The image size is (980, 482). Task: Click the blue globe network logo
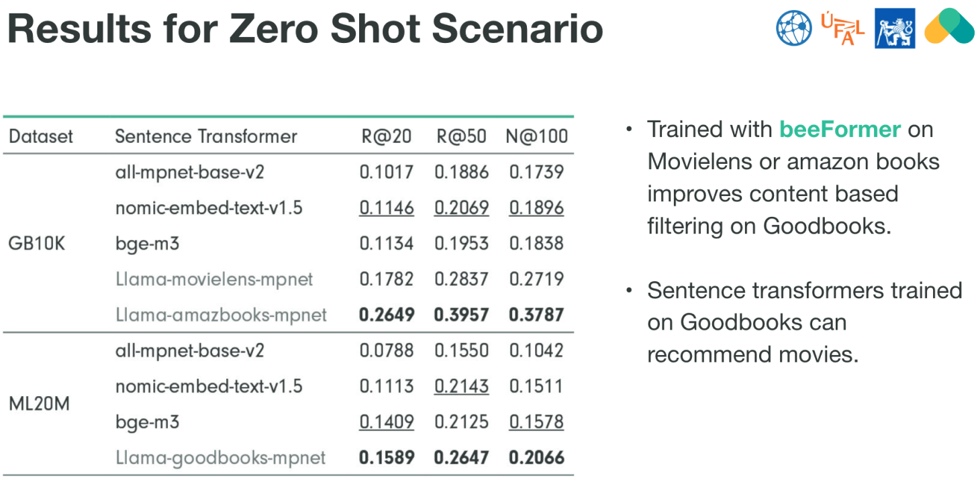pyautogui.click(x=794, y=29)
